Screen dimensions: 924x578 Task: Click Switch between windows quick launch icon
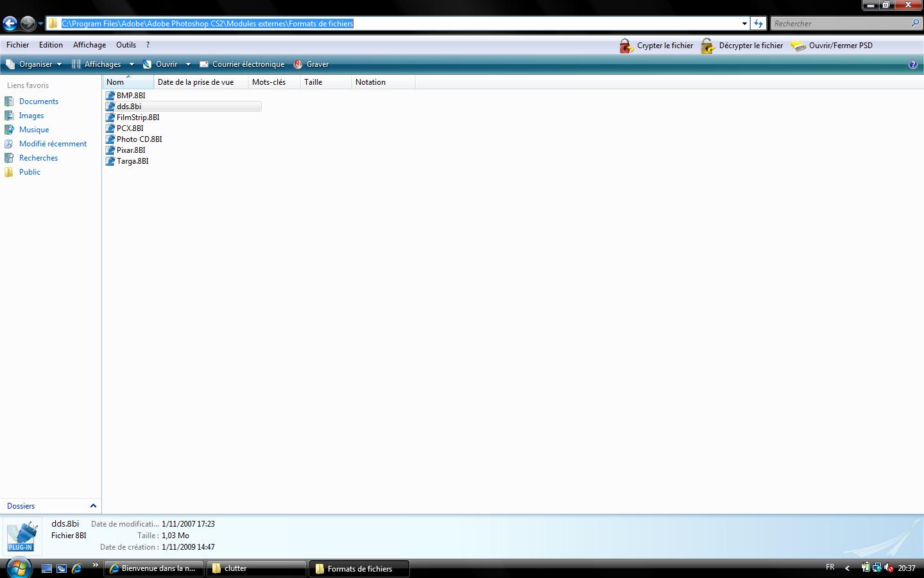tap(62, 568)
